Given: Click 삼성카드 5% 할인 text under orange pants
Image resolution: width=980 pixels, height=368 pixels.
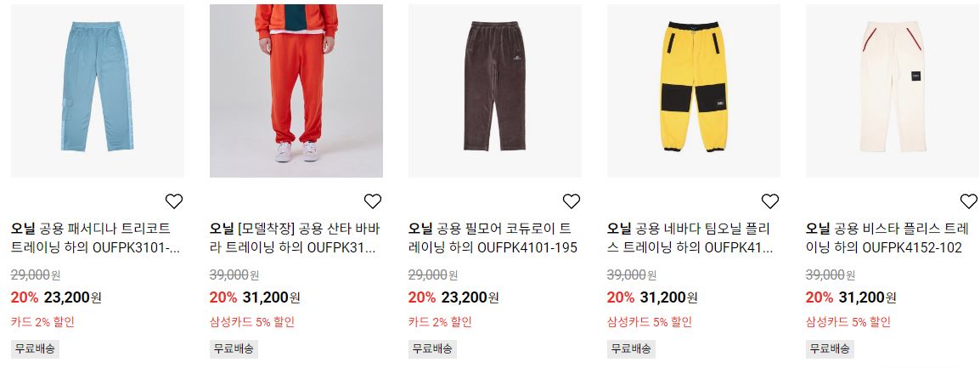Looking at the screenshot, I should [x=252, y=322].
